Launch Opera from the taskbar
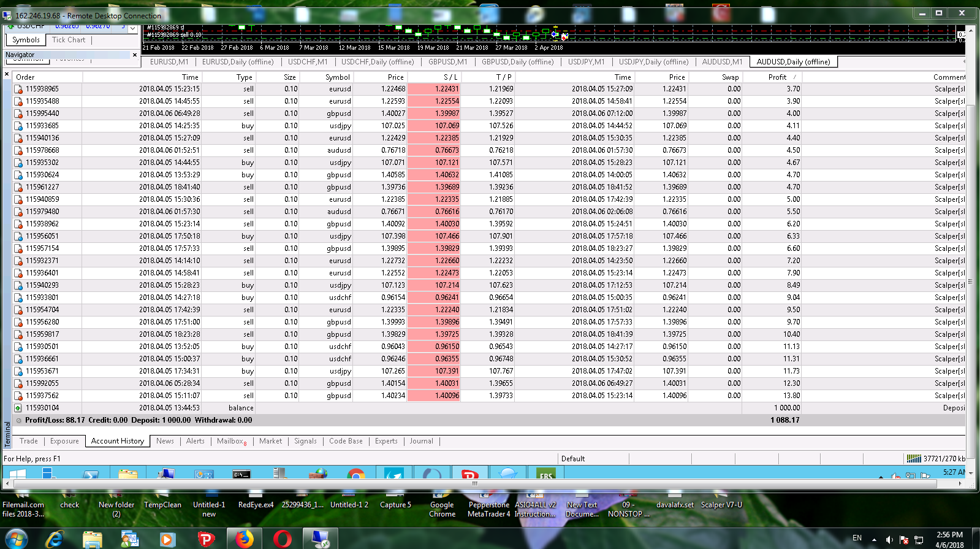The width and height of the screenshot is (980, 549). pyautogui.click(x=282, y=539)
